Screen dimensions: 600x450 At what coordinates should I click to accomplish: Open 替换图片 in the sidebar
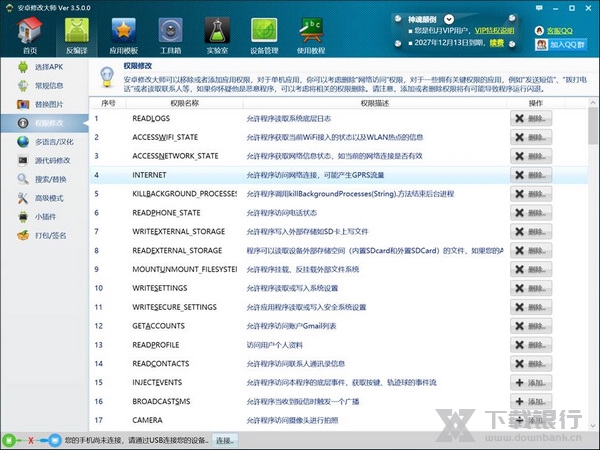(x=44, y=104)
